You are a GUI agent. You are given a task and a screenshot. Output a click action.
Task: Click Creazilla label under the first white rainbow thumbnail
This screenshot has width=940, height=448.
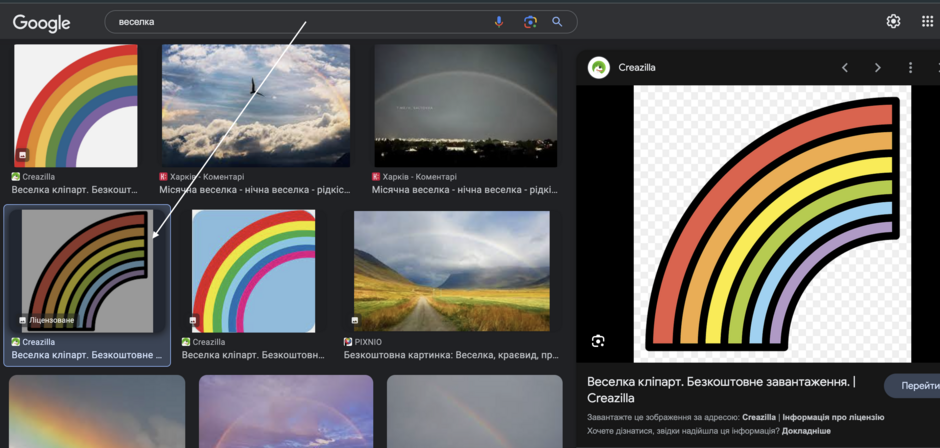pos(40,177)
